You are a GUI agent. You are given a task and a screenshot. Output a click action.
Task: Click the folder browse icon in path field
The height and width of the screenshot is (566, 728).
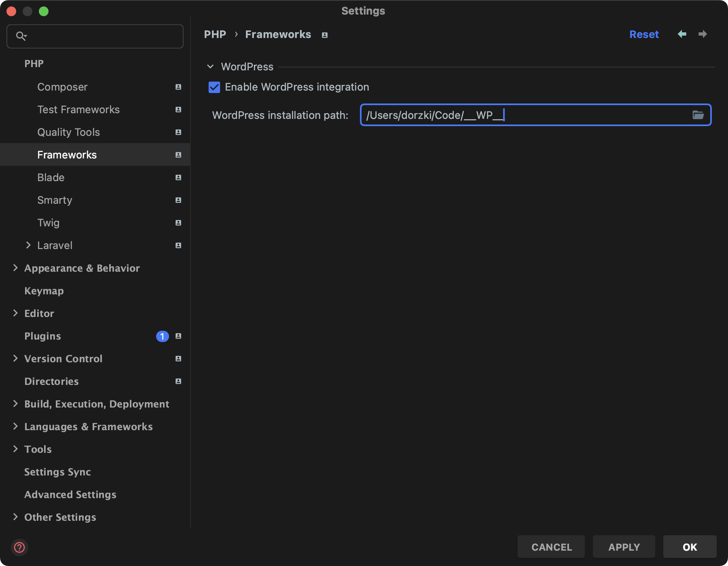[x=698, y=115]
